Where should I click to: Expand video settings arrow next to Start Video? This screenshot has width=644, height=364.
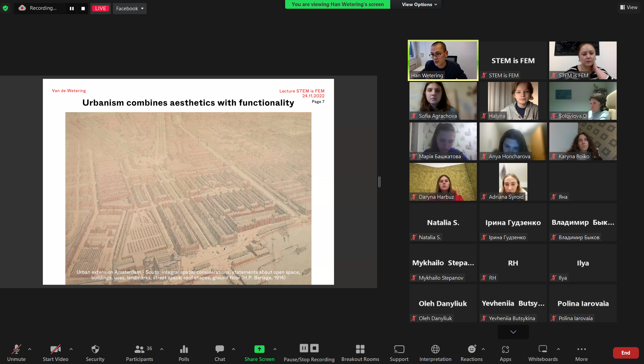[x=71, y=349]
